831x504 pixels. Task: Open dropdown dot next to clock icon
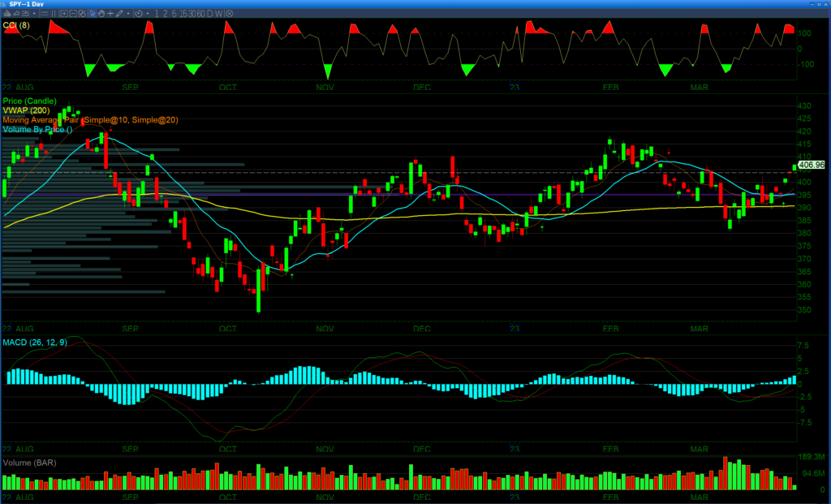(148, 14)
